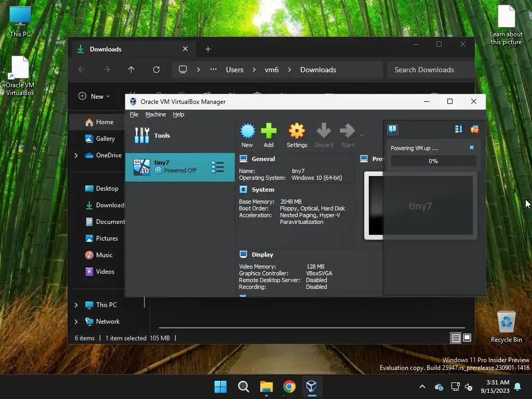Click vm6 in the address breadcrumb
The image size is (532, 399).
272,70
